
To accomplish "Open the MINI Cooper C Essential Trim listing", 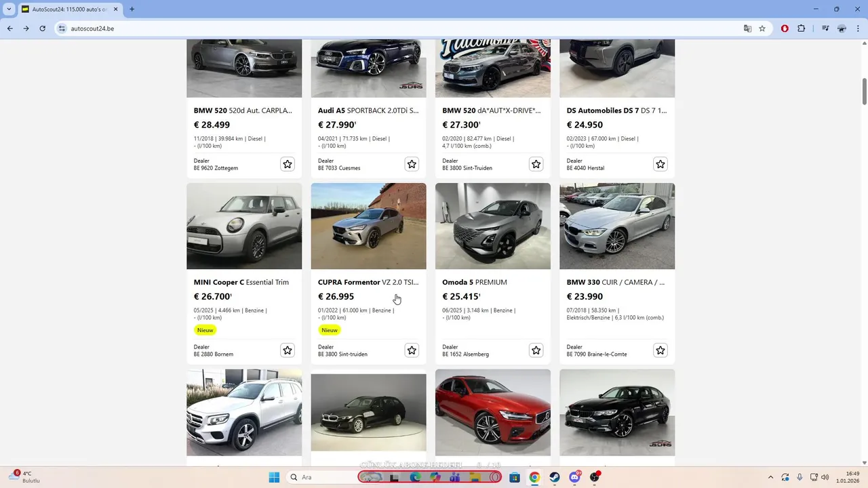I will [241, 282].
